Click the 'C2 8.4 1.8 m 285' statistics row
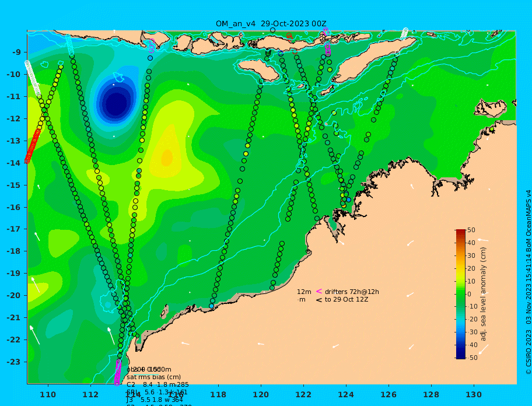Screen dimensions: 532x406 coord(157,384)
